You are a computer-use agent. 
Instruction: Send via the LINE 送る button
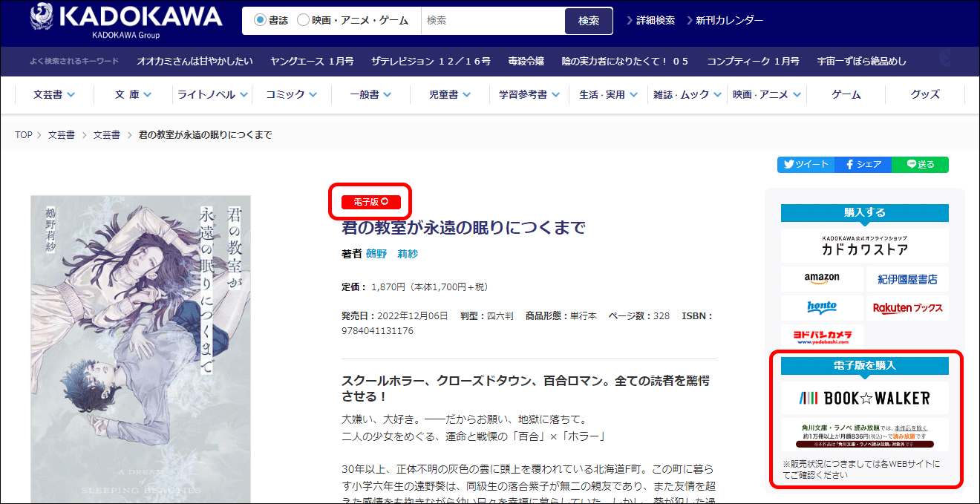920,165
